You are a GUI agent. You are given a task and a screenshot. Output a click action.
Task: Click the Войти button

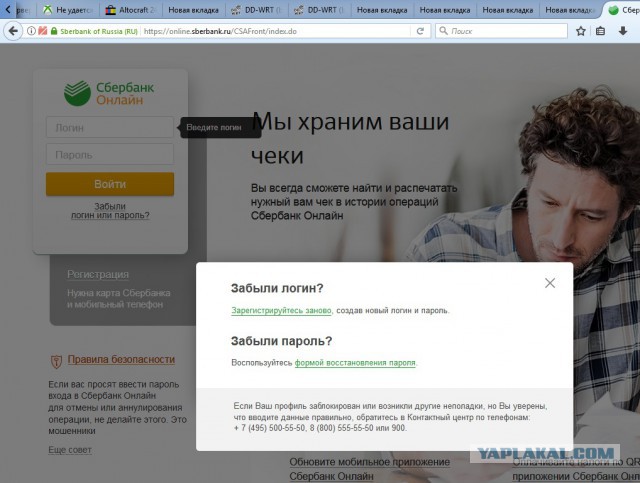(110, 184)
